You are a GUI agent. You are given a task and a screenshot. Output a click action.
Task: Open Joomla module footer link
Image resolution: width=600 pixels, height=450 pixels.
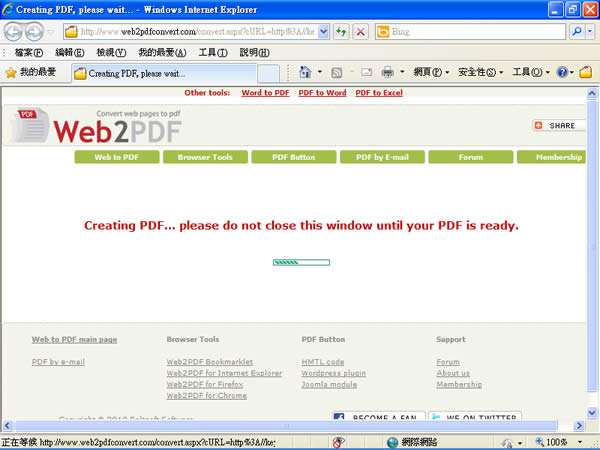tap(329, 385)
